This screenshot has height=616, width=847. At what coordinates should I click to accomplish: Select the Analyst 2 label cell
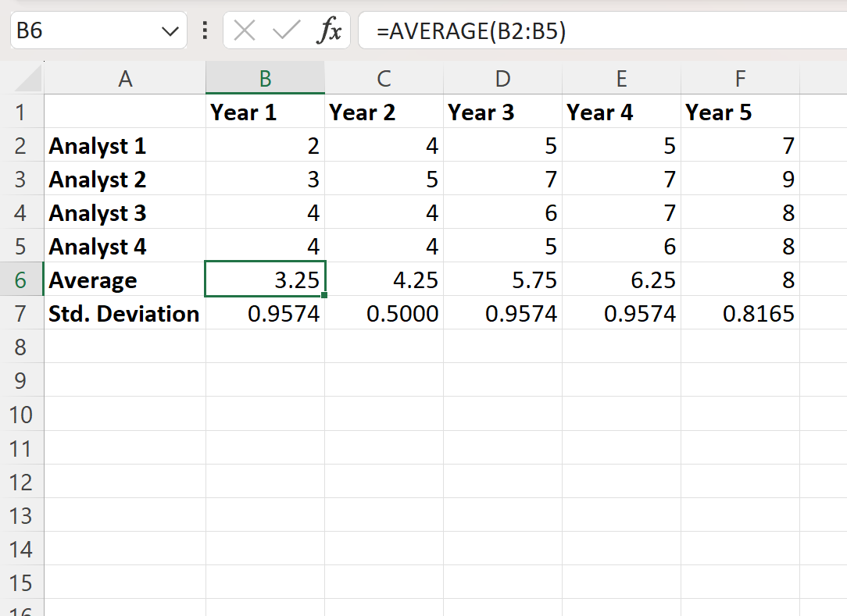tap(125, 180)
